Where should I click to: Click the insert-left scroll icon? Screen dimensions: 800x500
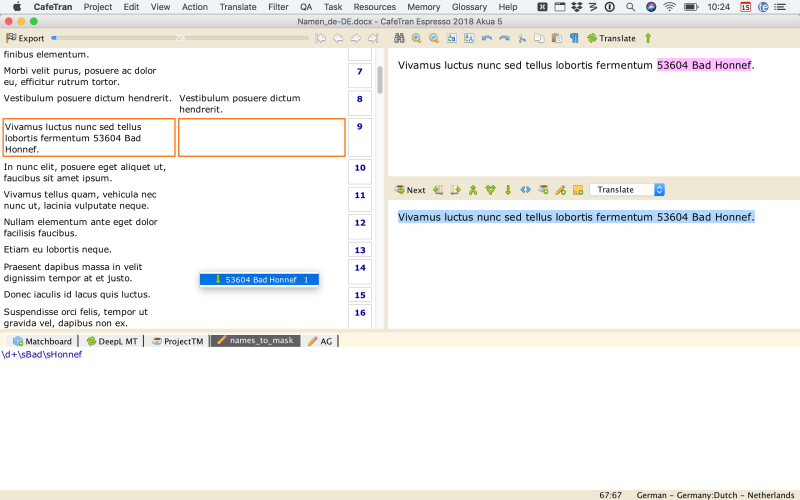coord(438,190)
